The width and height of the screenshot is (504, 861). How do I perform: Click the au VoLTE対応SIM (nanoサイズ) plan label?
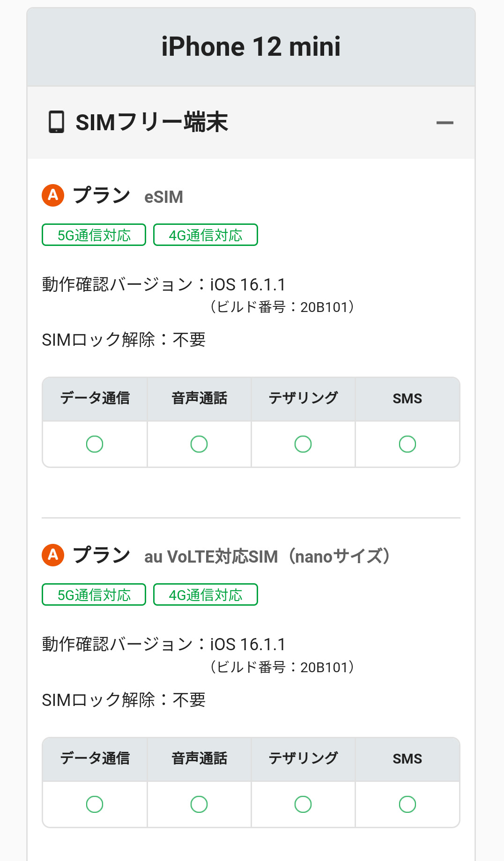coord(267,557)
